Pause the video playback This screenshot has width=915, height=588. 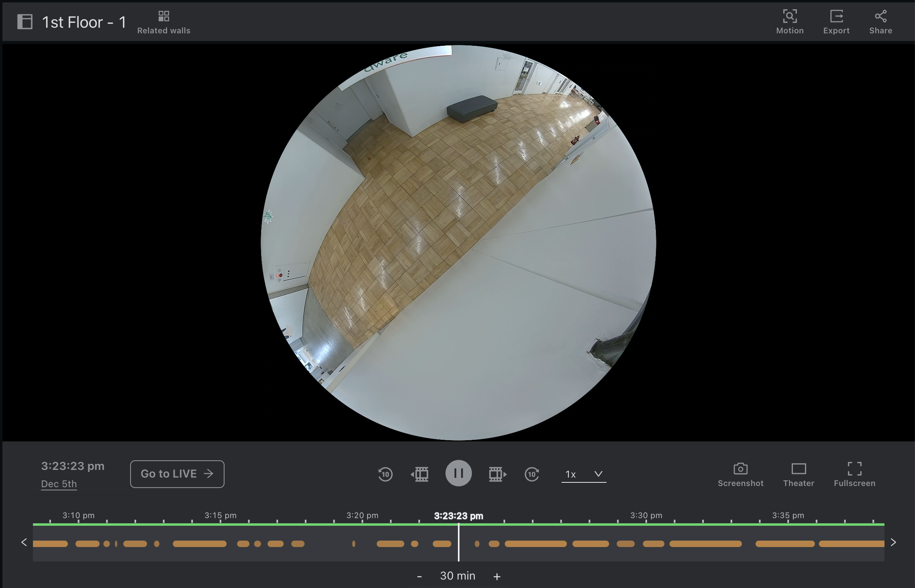pyautogui.click(x=458, y=473)
